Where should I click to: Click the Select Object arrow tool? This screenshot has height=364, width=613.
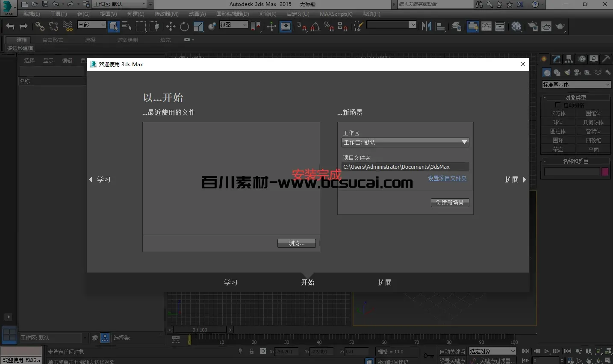[113, 26]
